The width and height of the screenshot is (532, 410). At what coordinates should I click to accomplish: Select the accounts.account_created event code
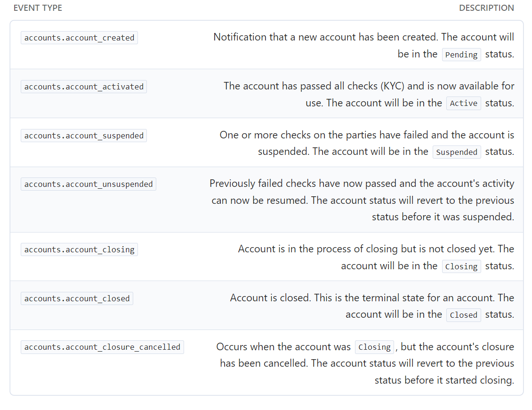coord(79,38)
